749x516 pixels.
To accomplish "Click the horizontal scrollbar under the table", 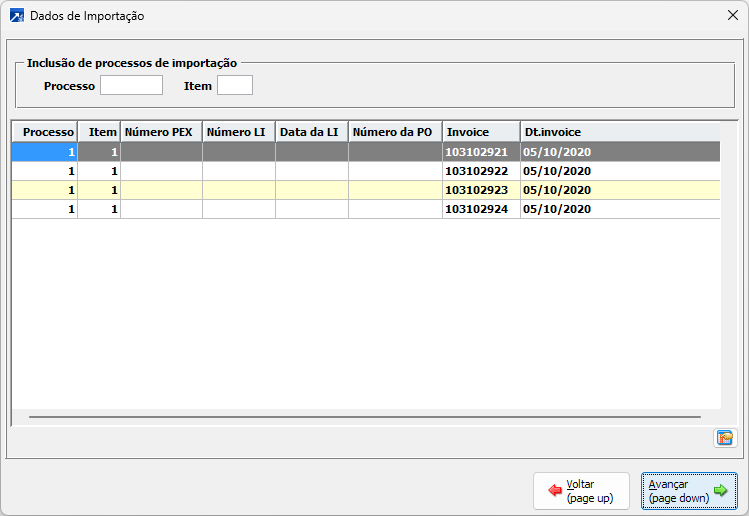I will (x=365, y=417).
